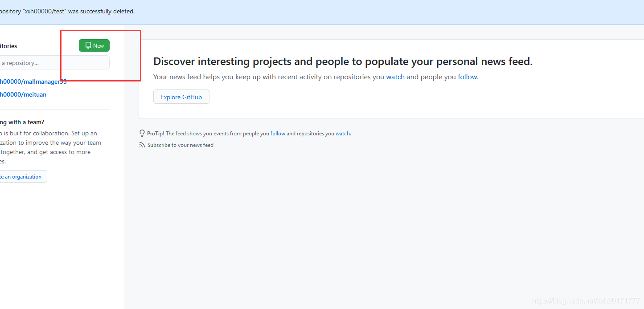This screenshot has height=309, width=644.
Task: Click the repository deleted confirmation message text
Action: (67, 11)
